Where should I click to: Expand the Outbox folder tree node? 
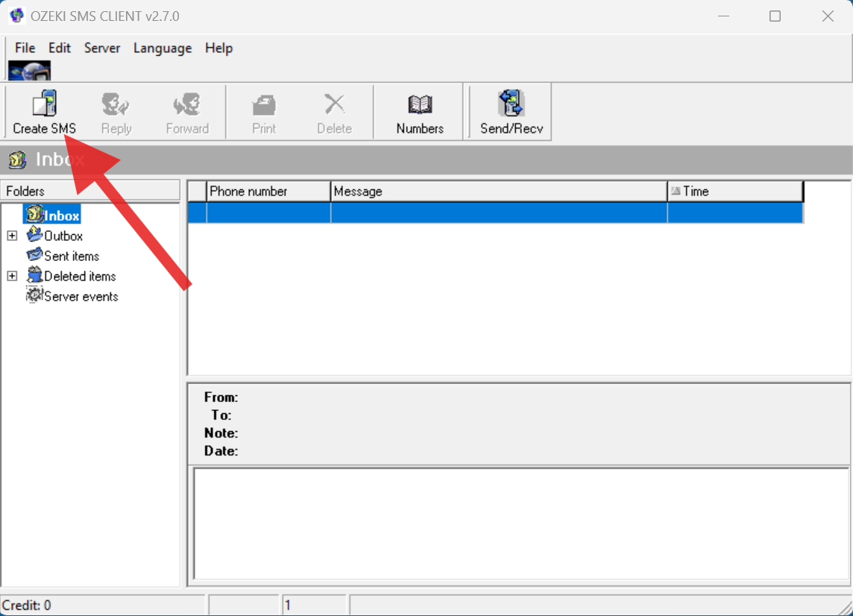tap(12, 235)
